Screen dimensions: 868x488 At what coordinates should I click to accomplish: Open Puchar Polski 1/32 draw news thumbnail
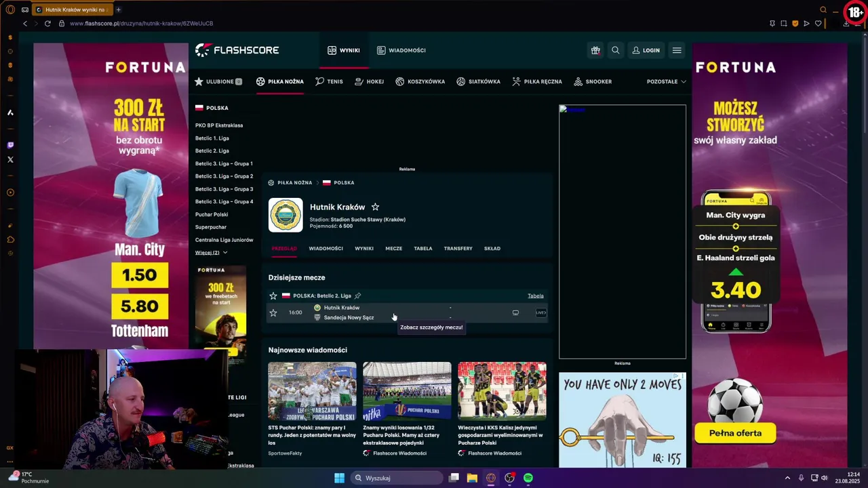click(407, 391)
